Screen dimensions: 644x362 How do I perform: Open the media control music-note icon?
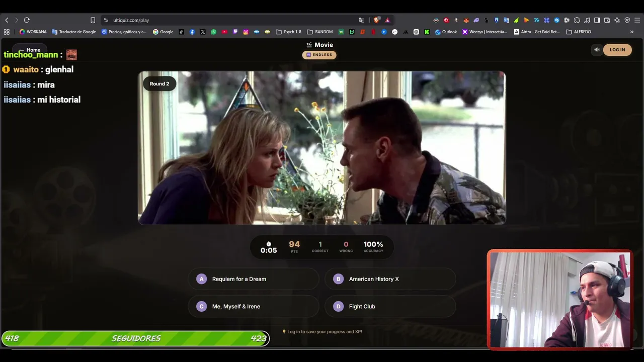click(587, 20)
